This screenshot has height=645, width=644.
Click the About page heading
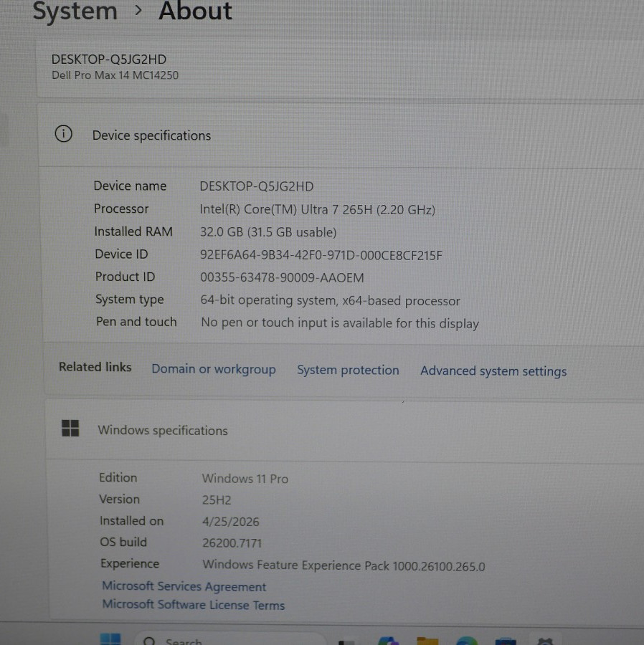196,11
